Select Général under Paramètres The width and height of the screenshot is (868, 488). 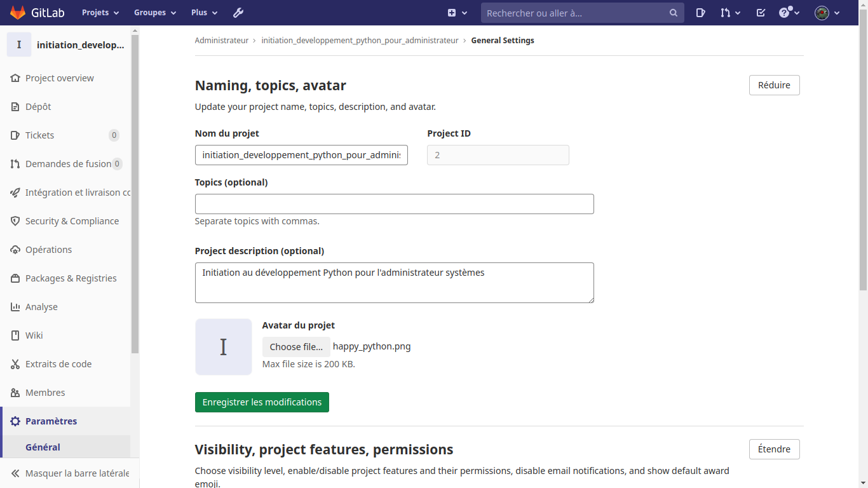point(43,447)
